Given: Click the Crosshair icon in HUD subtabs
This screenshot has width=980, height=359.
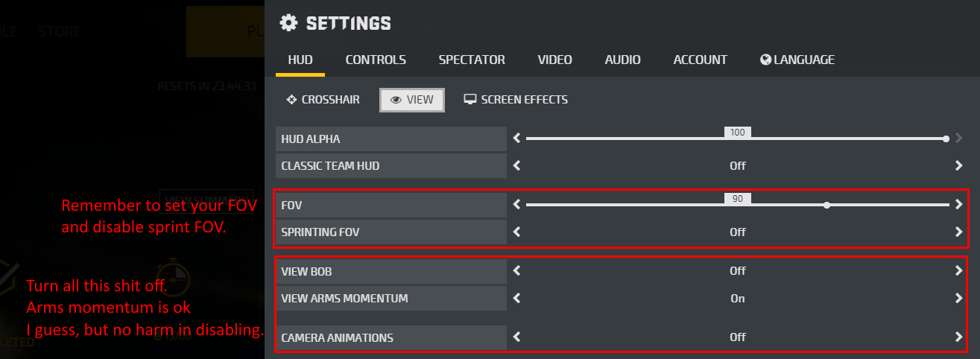Looking at the screenshot, I should point(291,100).
